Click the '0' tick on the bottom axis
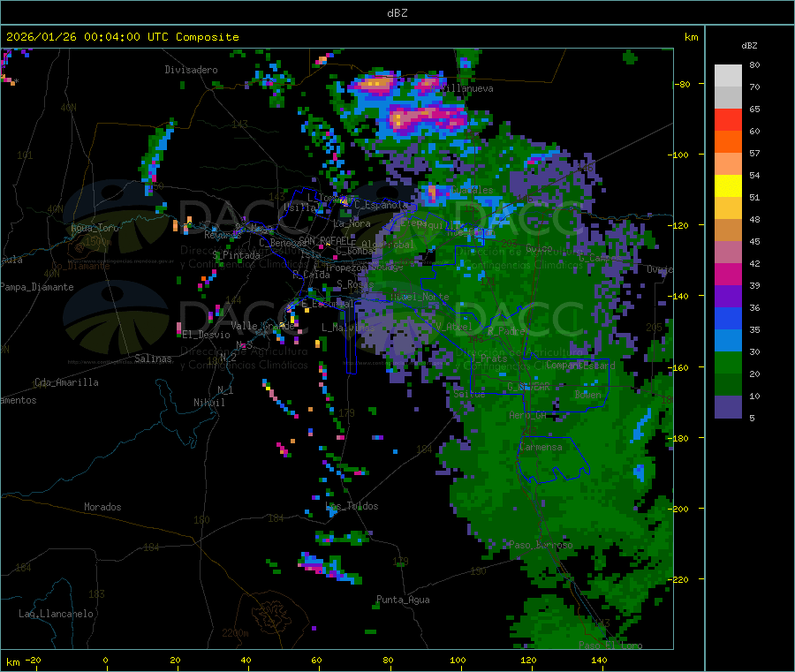The width and height of the screenshot is (795, 672). pyautogui.click(x=105, y=660)
